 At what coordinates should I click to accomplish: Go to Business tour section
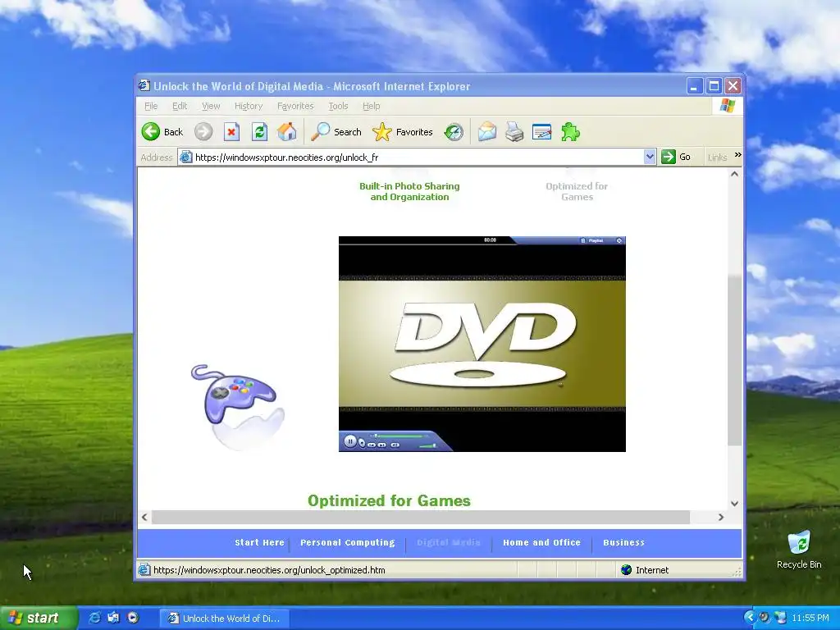click(623, 542)
